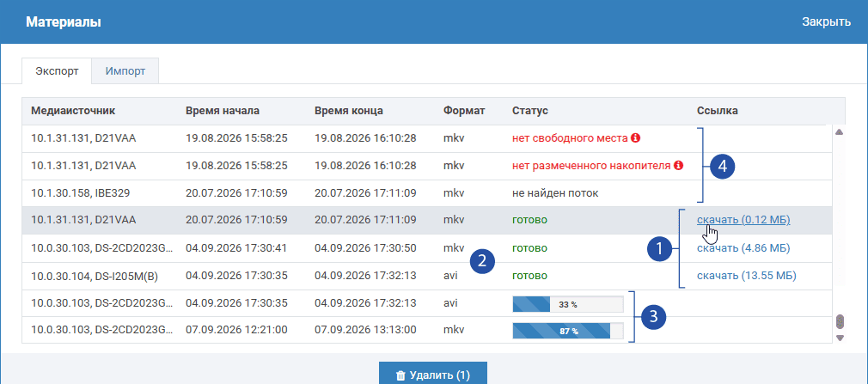The width and height of the screenshot is (868, 384).
Task: Click the Формат column header
Action: pos(464,111)
